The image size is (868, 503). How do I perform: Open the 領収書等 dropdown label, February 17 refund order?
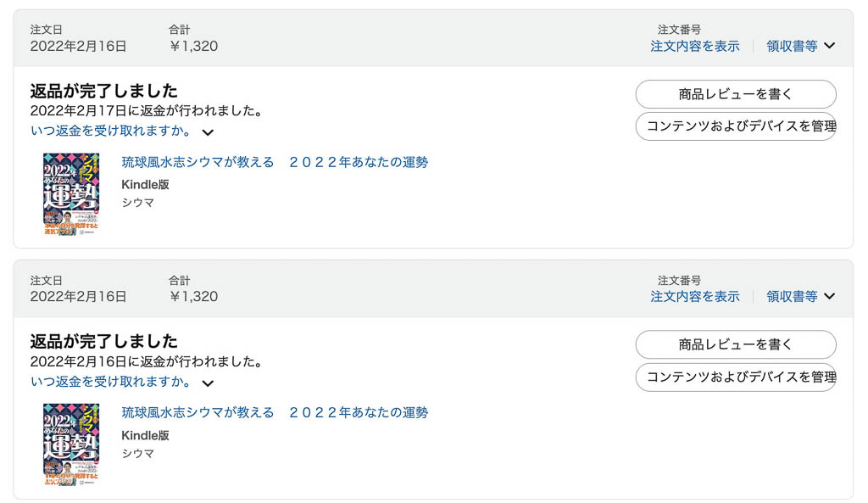click(792, 46)
